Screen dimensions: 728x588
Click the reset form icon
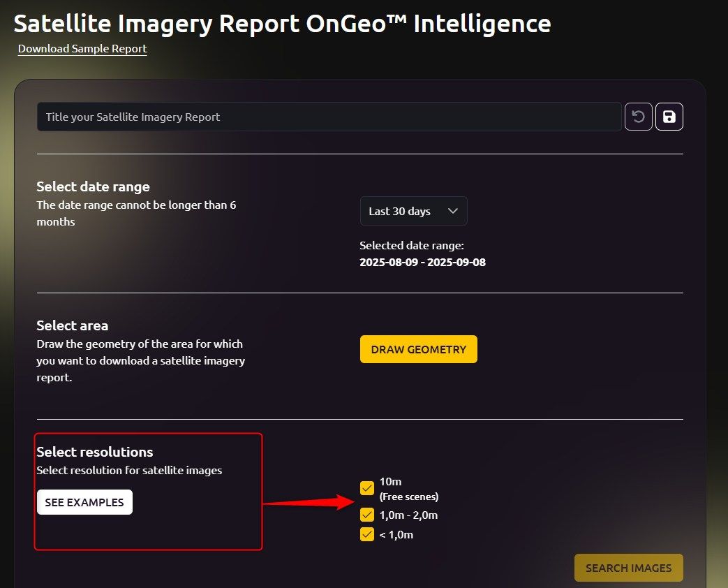[639, 117]
